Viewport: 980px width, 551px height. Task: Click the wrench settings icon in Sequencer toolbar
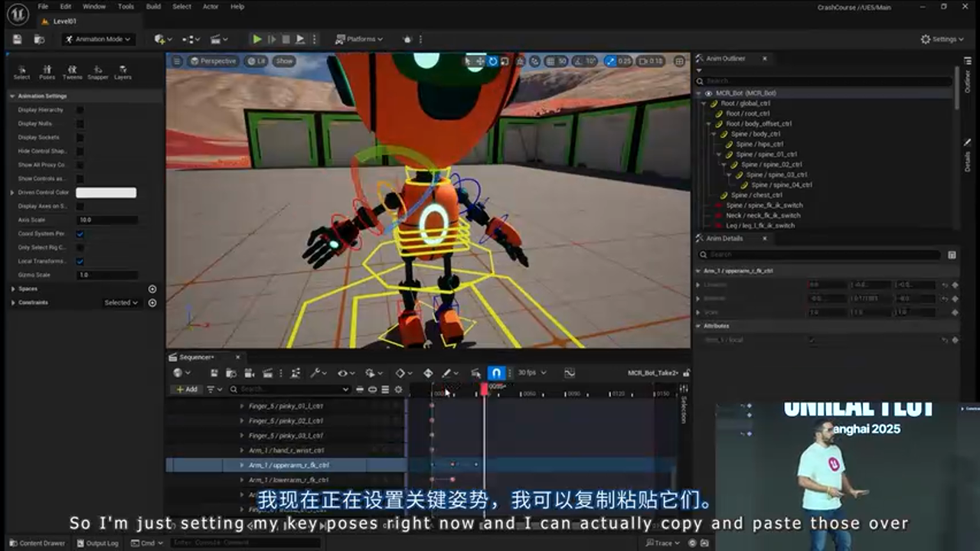[x=315, y=373]
